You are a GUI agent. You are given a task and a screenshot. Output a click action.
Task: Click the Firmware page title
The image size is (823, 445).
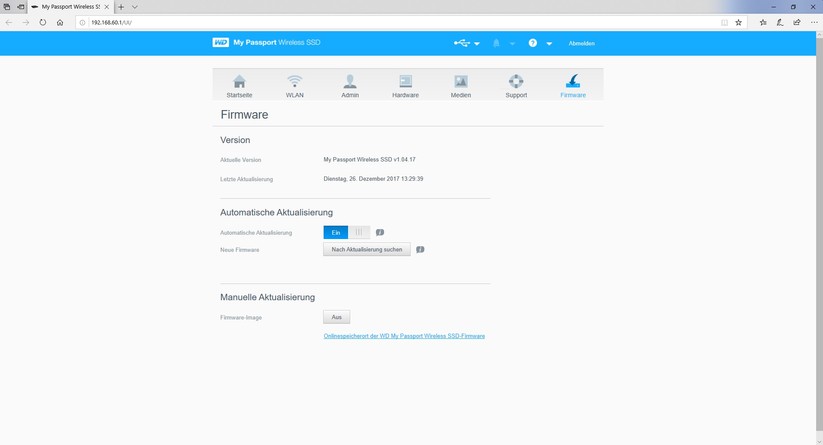coord(245,115)
